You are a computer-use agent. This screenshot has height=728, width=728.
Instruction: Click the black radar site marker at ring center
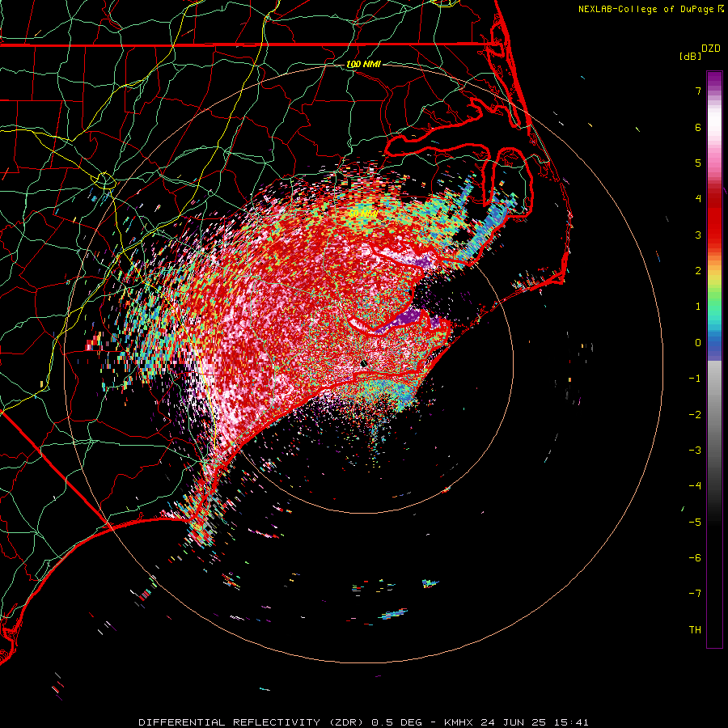(364, 363)
